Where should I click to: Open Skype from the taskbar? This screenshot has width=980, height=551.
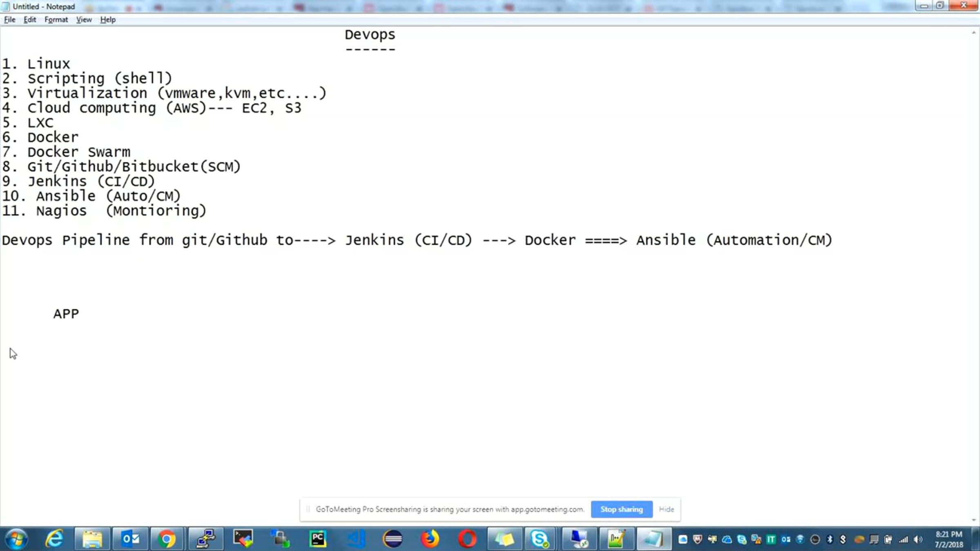[539, 539]
